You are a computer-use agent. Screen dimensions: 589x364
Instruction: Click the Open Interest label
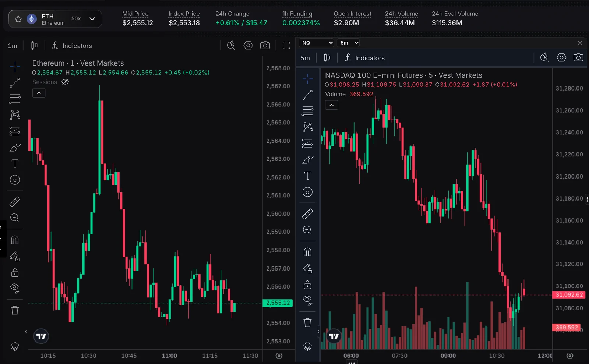353,14
